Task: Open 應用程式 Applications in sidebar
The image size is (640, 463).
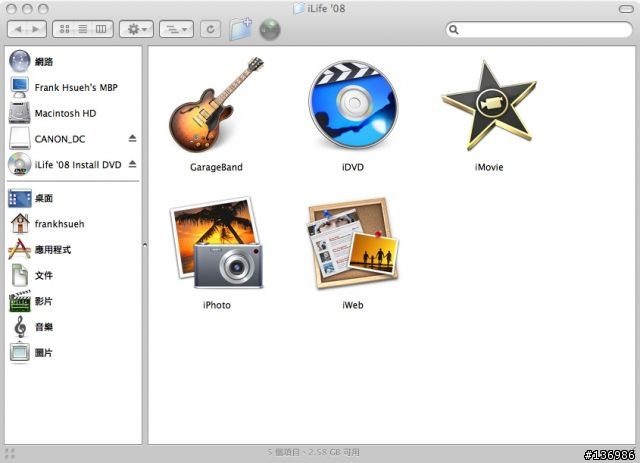Action: (x=40, y=249)
